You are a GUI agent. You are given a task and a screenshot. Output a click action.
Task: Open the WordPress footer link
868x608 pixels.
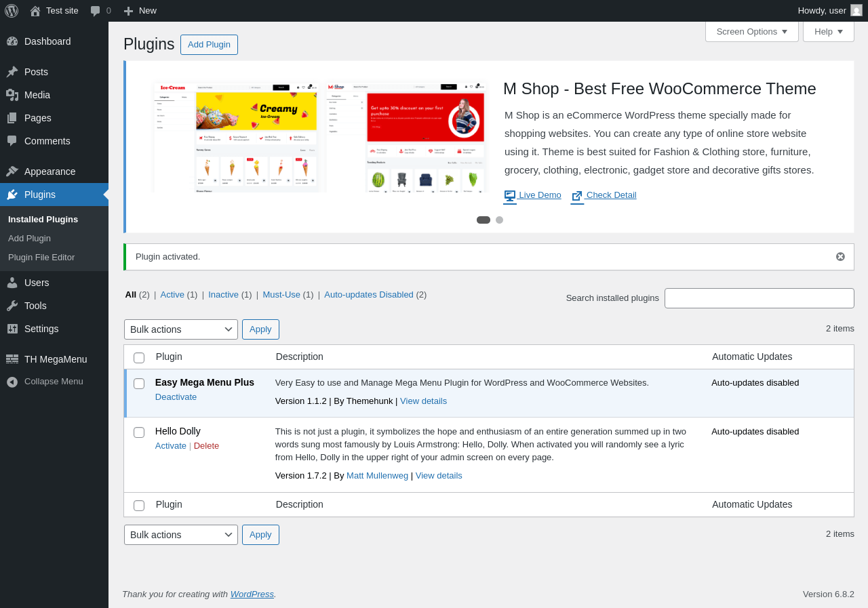coord(252,594)
